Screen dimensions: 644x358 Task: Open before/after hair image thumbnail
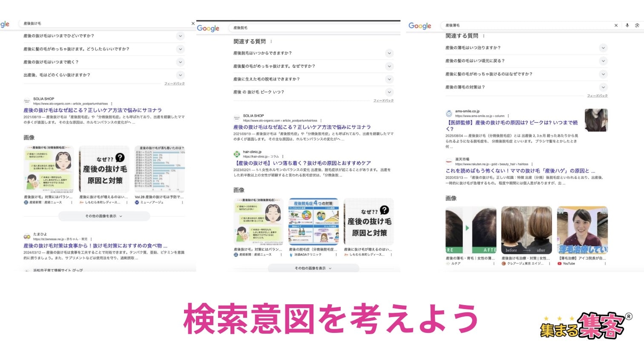[526, 230]
